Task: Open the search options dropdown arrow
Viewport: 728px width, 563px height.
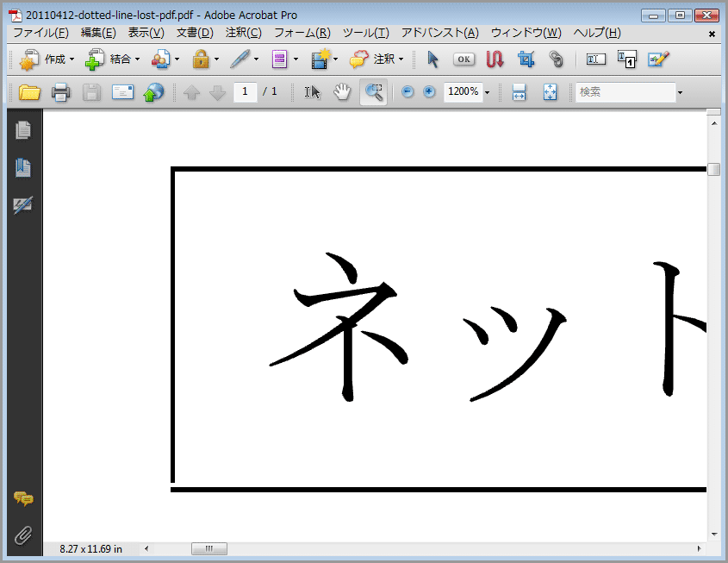Action: coord(680,92)
